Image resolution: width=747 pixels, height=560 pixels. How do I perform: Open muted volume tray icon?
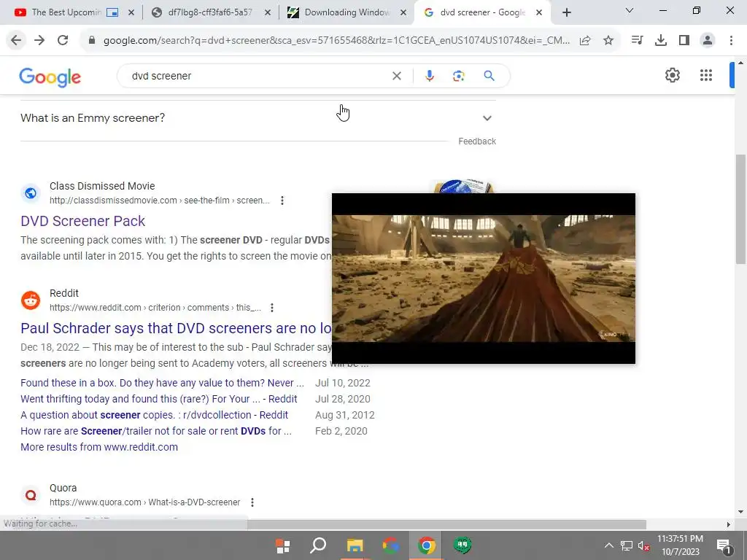pyautogui.click(x=643, y=545)
